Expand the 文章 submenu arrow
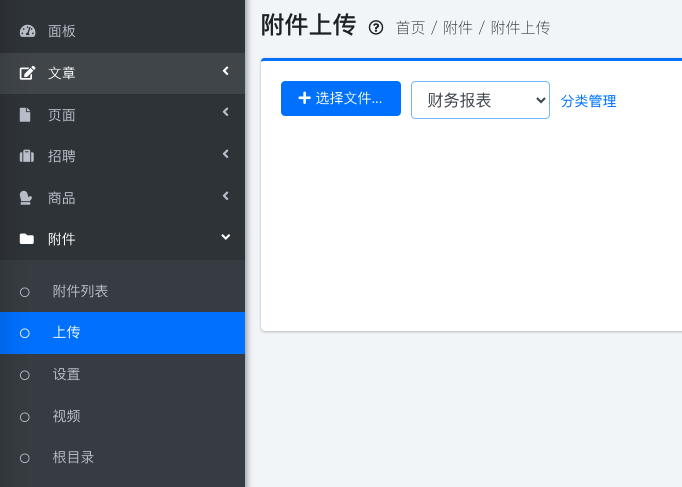 pos(225,71)
